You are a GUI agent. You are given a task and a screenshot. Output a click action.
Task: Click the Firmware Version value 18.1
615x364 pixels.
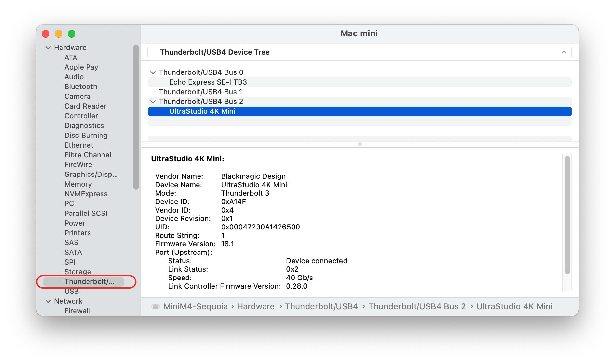227,244
